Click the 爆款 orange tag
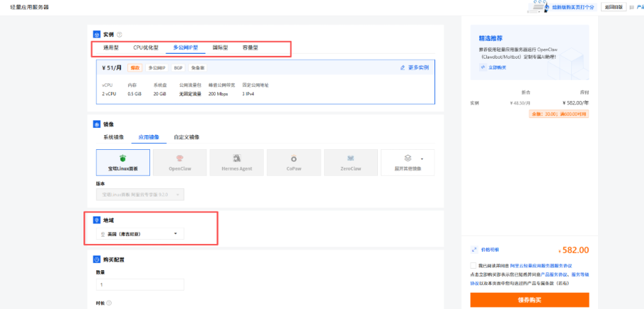This screenshot has width=644, height=309. click(x=134, y=68)
